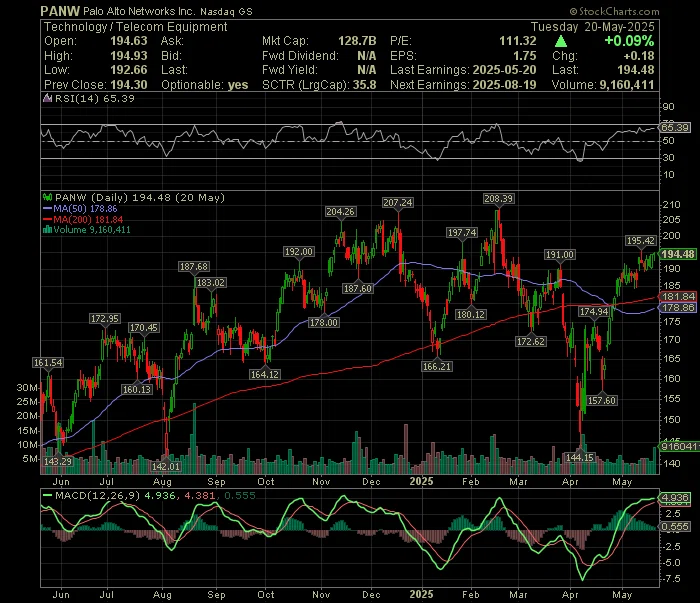Click the 144.15 April low label
The image size is (700, 603).
[579, 457]
